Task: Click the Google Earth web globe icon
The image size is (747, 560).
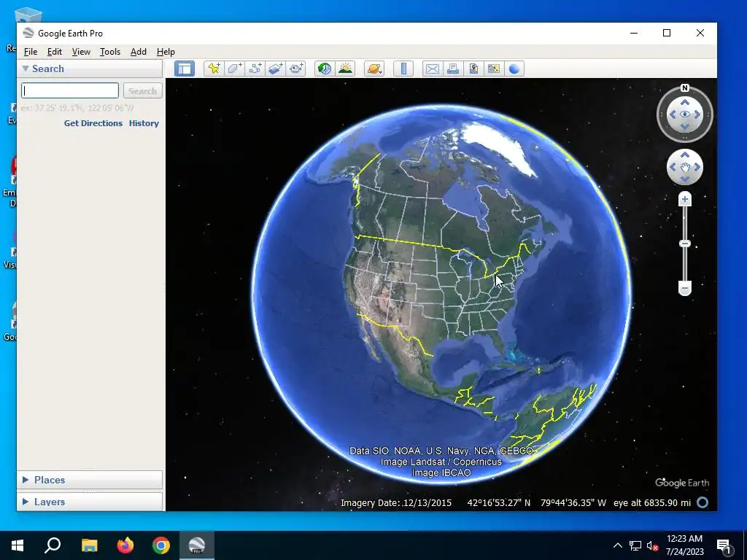Action: click(514, 69)
